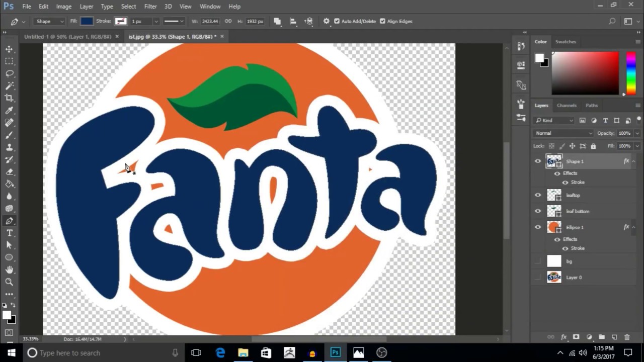Open the Layer menu
Screen dimensions: 644x362
point(86,6)
